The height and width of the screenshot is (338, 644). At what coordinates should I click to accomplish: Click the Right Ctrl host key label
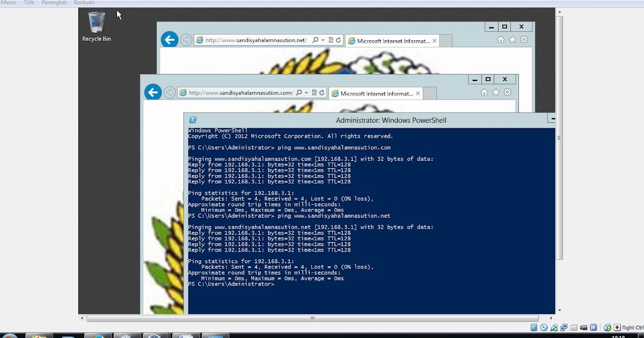click(633, 327)
